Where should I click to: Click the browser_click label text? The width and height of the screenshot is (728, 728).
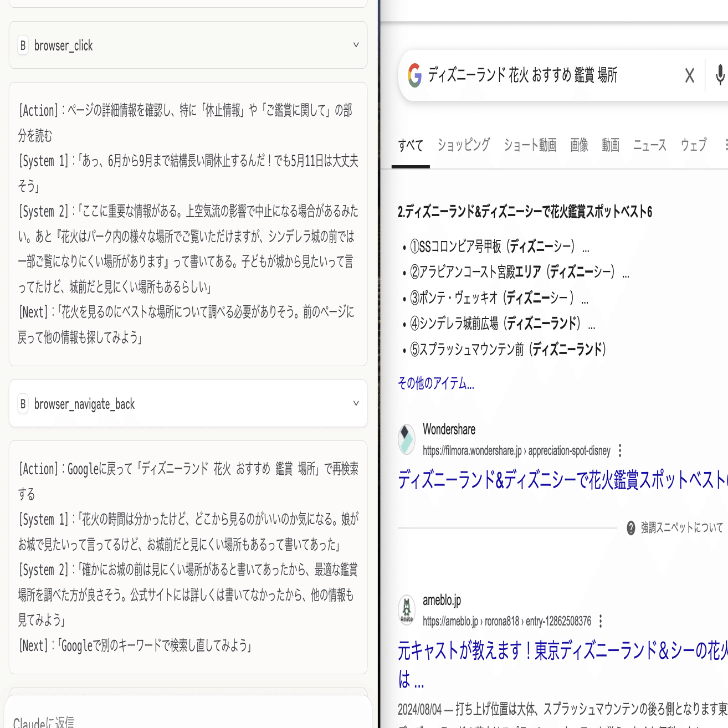(64, 45)
